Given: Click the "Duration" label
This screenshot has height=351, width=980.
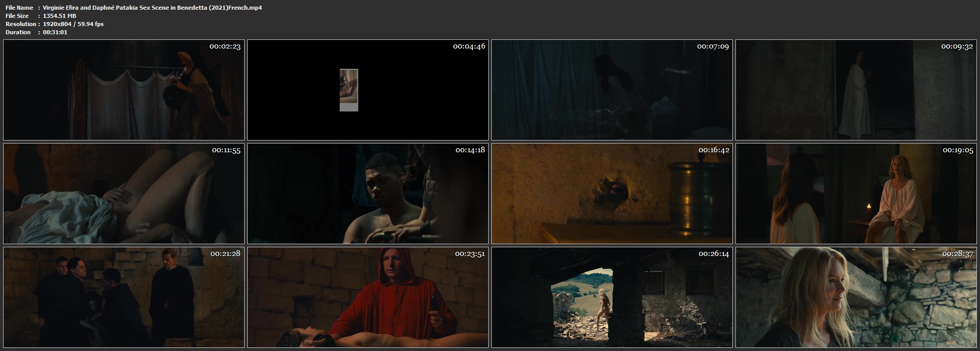Looking at the screenshot, I should [x=18, y=32].
